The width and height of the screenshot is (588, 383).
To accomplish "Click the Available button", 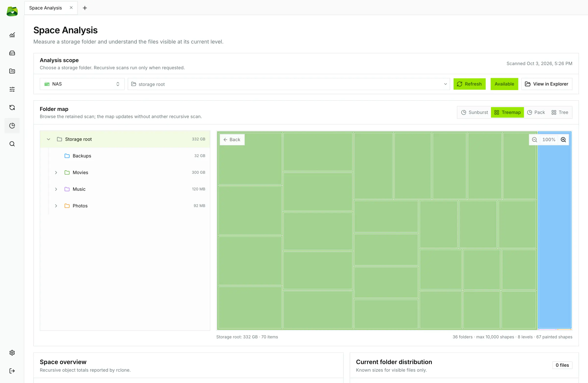I will pyautogui.click(x=504, y=84).
